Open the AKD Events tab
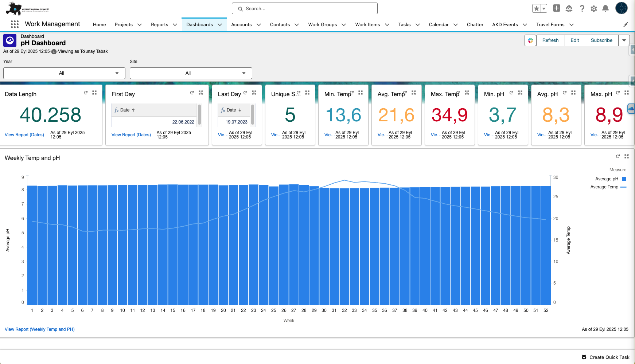Image resolution: width=635 pixels, height=364 pixels. [505, 25]
